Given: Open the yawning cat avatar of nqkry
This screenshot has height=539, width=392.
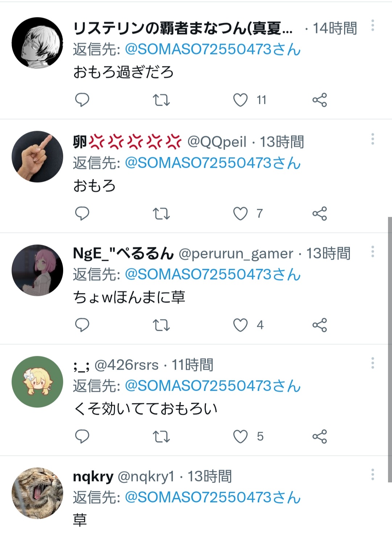Looking at the screenshot, I should pos(37,493).
